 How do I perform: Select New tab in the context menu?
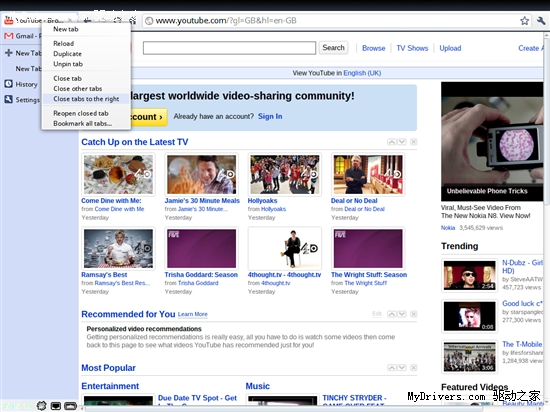pyautogui.click(x=86, y=29)
